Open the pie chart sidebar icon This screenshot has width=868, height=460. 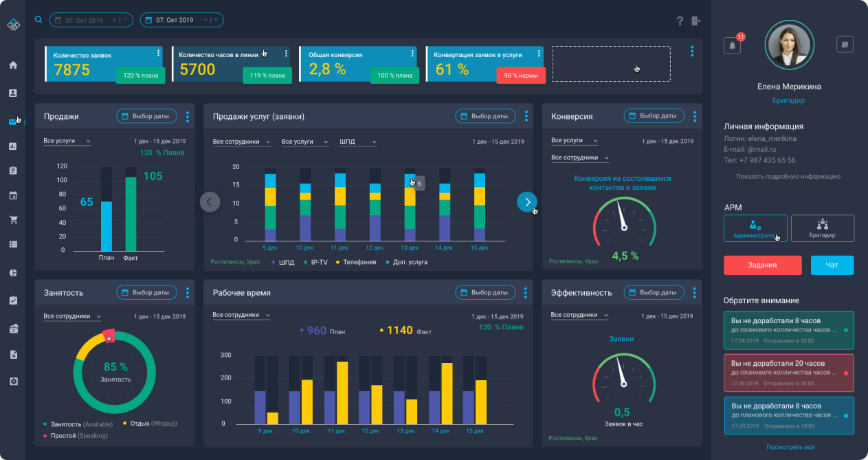point(12,272)
